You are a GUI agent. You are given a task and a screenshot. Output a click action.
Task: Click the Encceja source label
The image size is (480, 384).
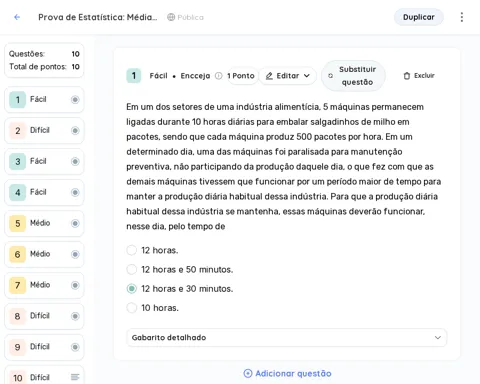tap(195, 76)
